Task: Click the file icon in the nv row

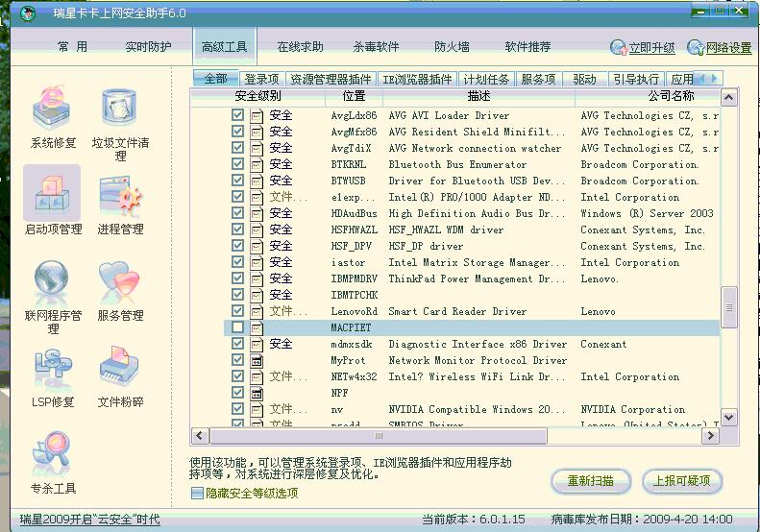Action: pyautogui.click(x=257, y=409)
